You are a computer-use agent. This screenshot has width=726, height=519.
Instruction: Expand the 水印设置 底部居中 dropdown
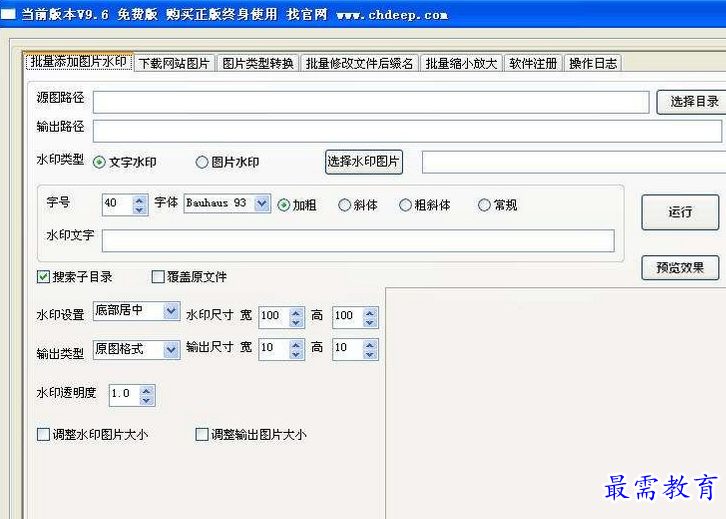[171, 310]
